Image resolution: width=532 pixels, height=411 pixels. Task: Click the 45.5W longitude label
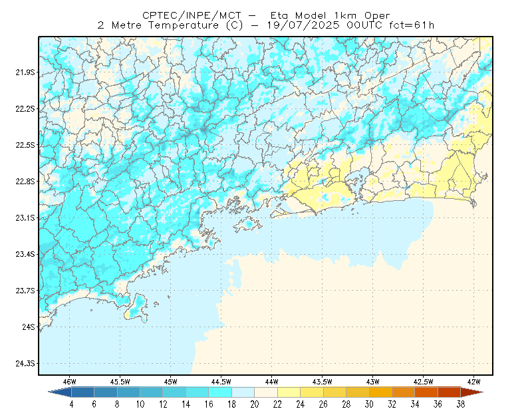(x=120, y=382)
